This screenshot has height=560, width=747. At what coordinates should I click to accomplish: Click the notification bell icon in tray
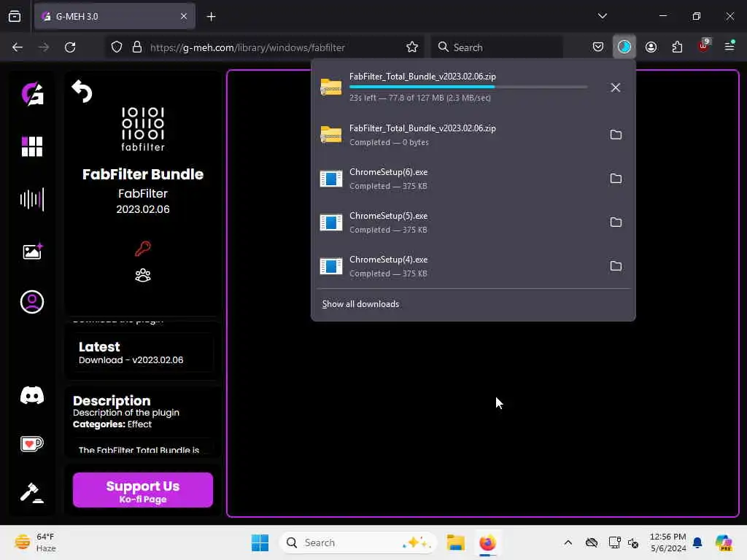click(x=697, y=542)
